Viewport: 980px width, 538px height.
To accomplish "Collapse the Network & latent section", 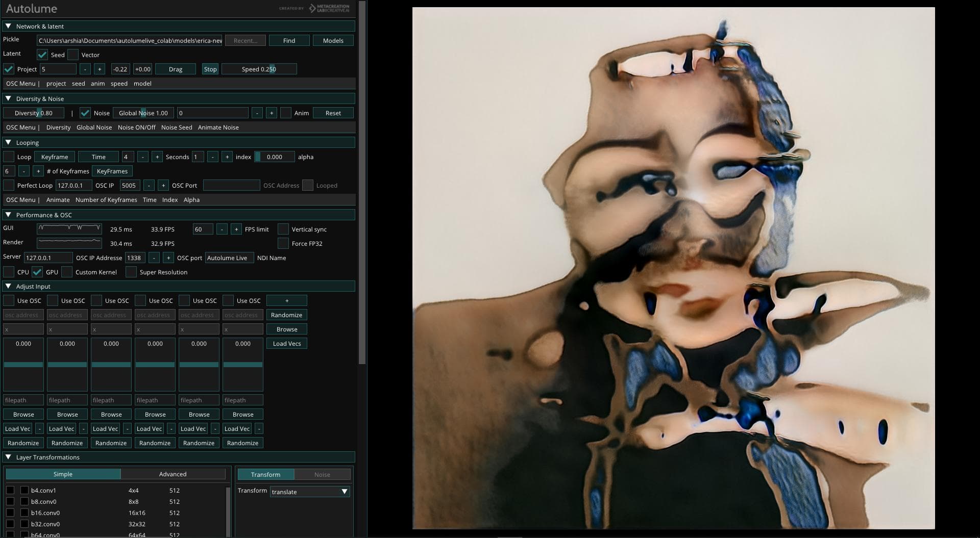I will pyautogui.click(x=8, y=26).
